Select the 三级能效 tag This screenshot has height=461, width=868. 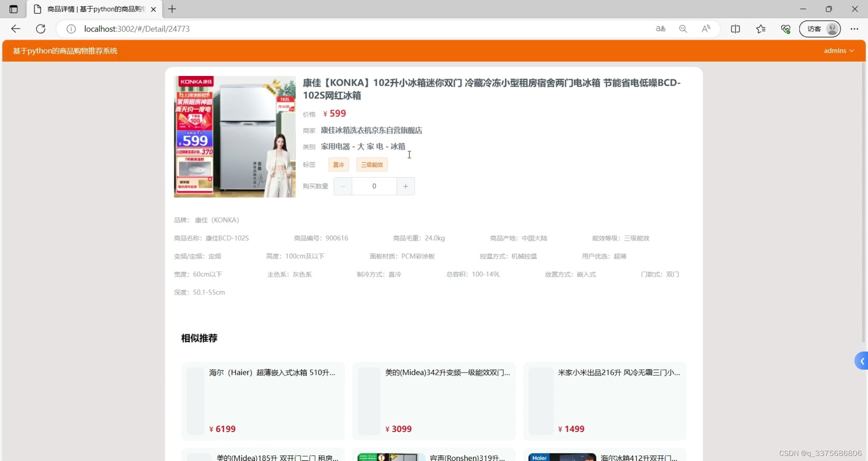[x=372, y=165]
